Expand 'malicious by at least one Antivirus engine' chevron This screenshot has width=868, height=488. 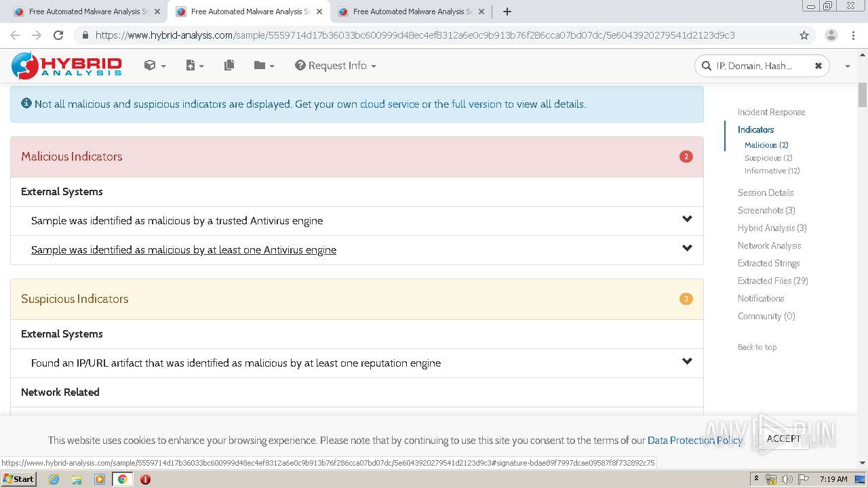click(687, 248)
